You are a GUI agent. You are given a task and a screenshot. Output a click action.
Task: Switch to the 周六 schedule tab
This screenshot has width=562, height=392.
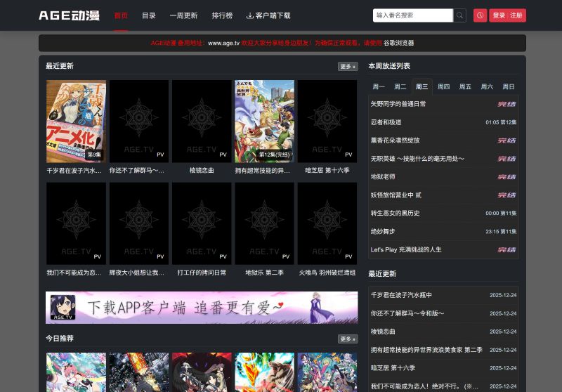[487, 86]
